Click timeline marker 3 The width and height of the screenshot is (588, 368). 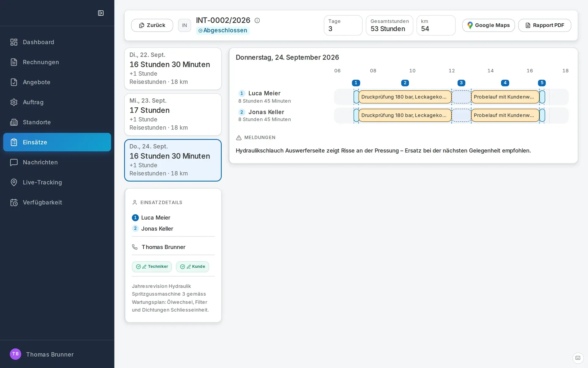coord(461,83)
